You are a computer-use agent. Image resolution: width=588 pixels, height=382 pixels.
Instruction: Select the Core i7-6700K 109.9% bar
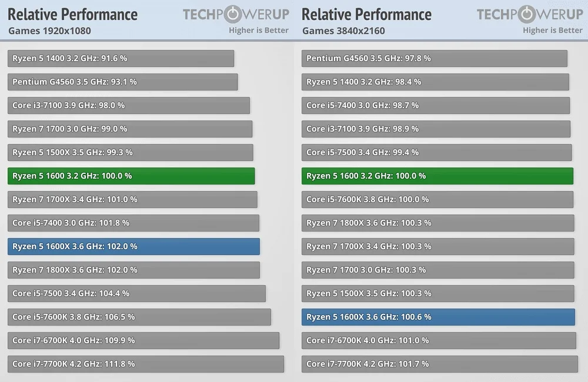pyautogui.click(x=143, y=340)
